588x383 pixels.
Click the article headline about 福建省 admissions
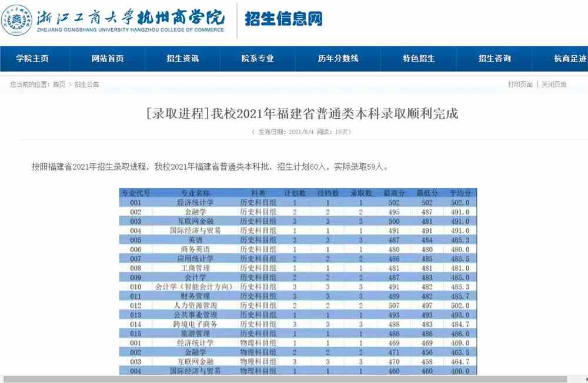tap(302, 113)
